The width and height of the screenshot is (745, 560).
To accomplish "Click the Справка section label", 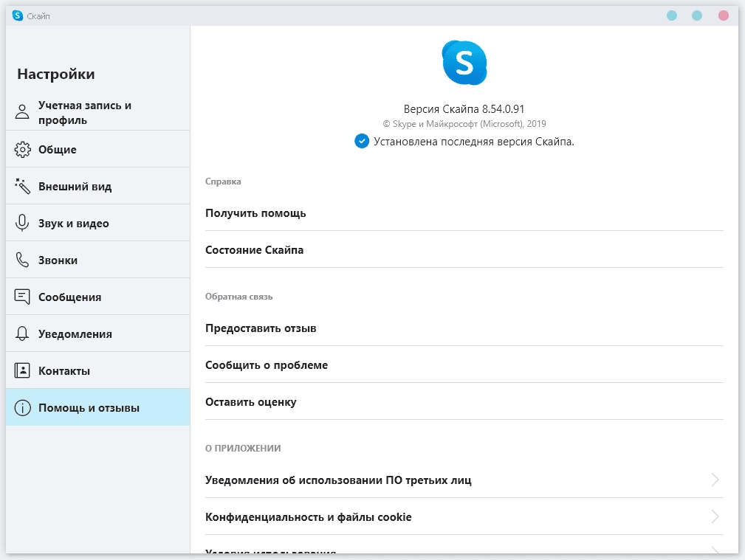I will 223,182.
